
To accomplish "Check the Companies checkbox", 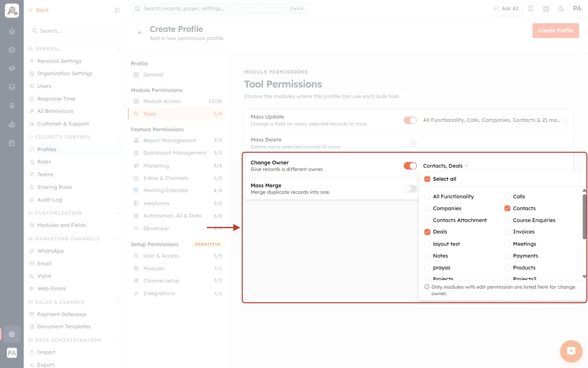I will tap(427, 209).
